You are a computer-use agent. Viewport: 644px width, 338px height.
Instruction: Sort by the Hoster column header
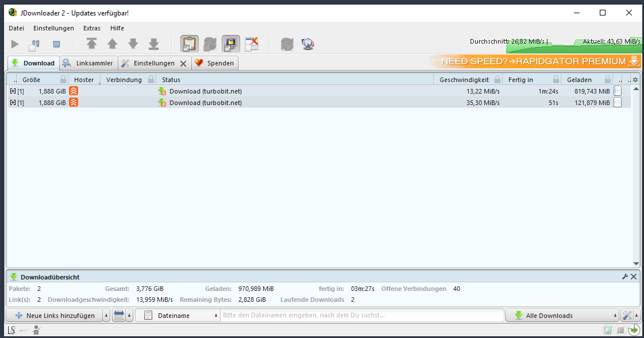tap(84, 80)
